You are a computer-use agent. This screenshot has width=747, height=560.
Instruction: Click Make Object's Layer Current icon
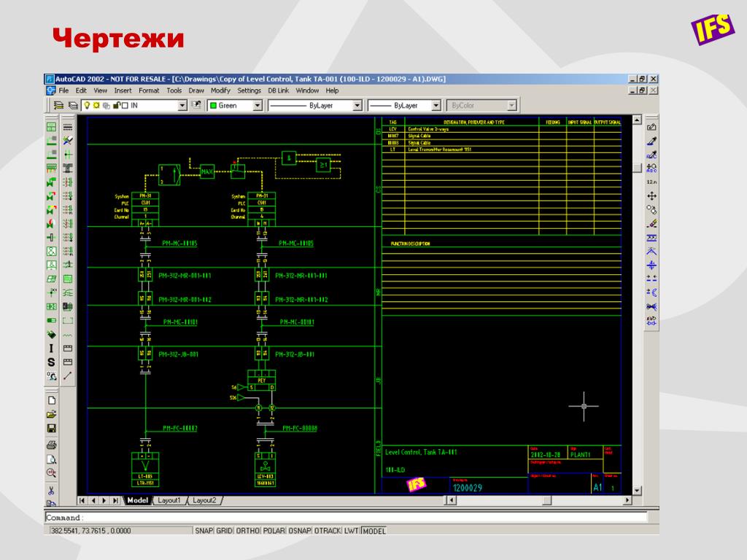(196, 105)
